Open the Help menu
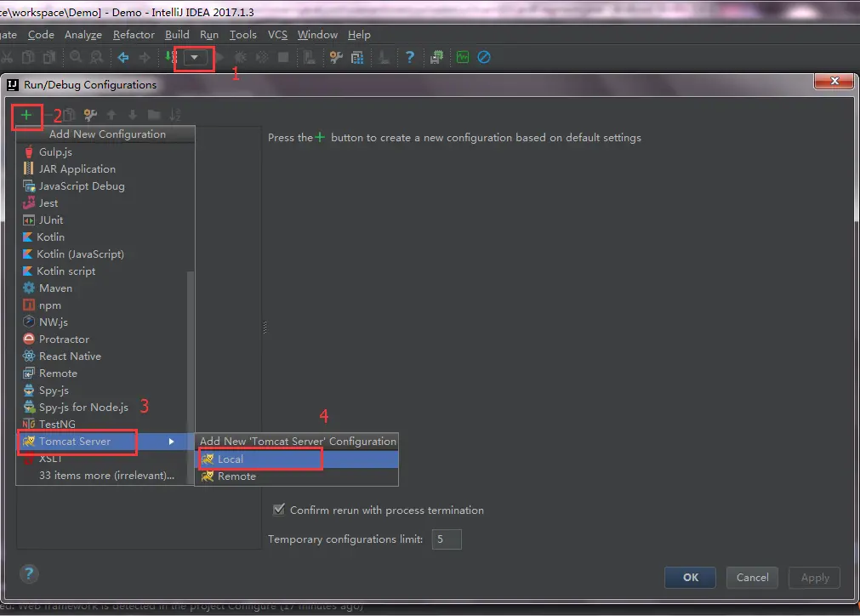This screenshot has height=616, width=860. 359,35
